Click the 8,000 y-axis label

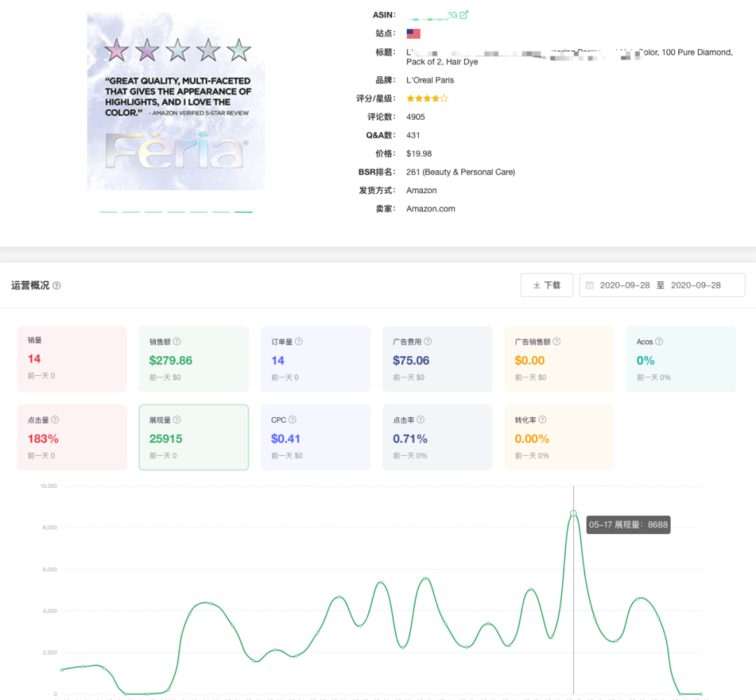tap(50, 527)
